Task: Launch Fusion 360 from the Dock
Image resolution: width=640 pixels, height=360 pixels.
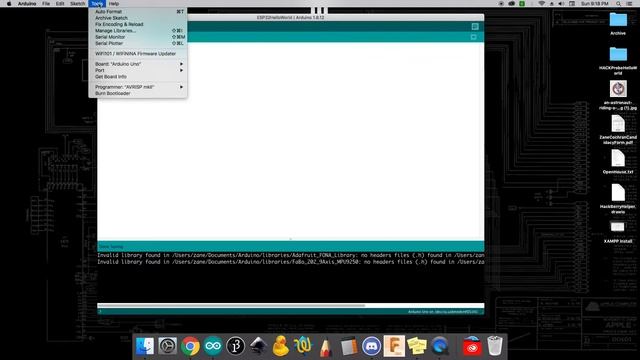Action: pos(394,346)
